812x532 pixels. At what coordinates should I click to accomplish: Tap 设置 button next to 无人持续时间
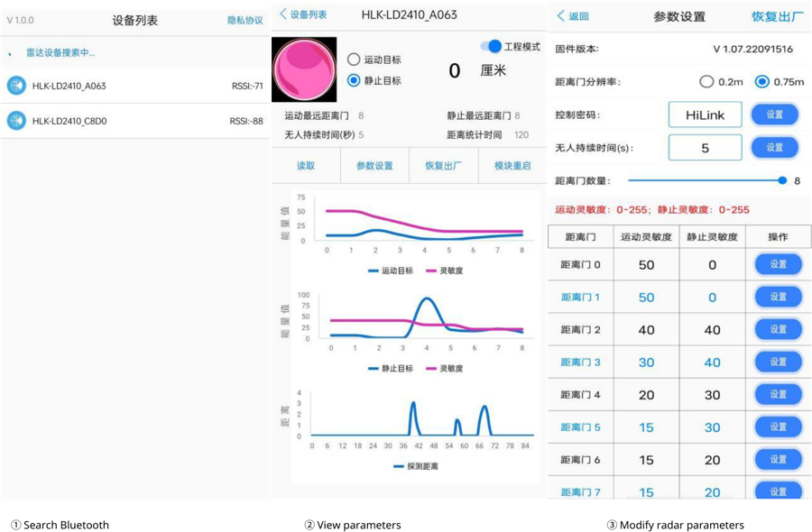pyautogui.click(x=775, y=148)
